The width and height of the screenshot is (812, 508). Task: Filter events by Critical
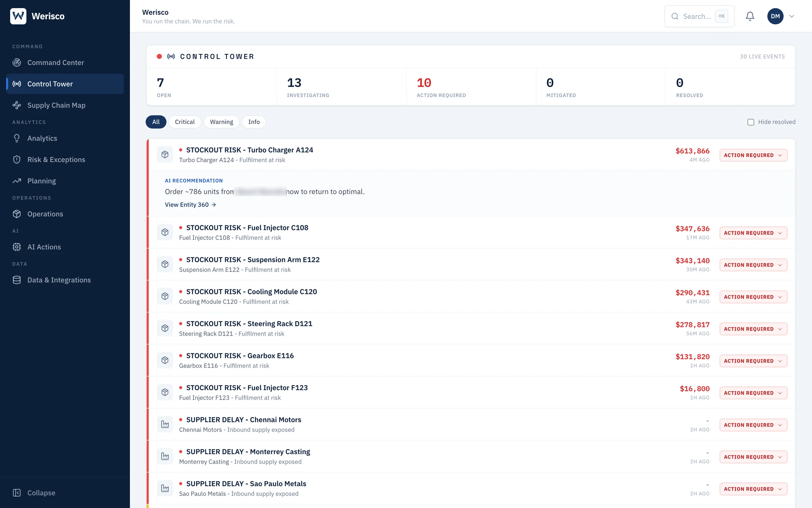click(x=185, y=122)
